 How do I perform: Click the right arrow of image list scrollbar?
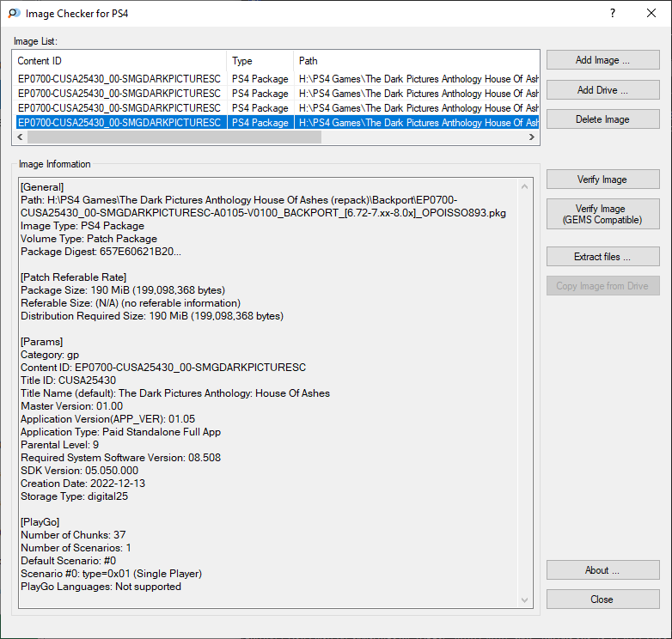pos(532,137)
